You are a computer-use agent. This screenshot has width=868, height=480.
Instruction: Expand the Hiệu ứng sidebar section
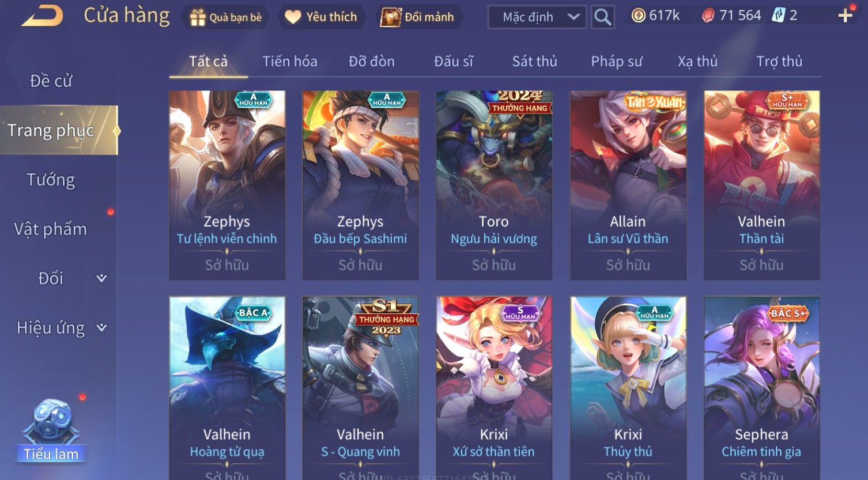101,328
